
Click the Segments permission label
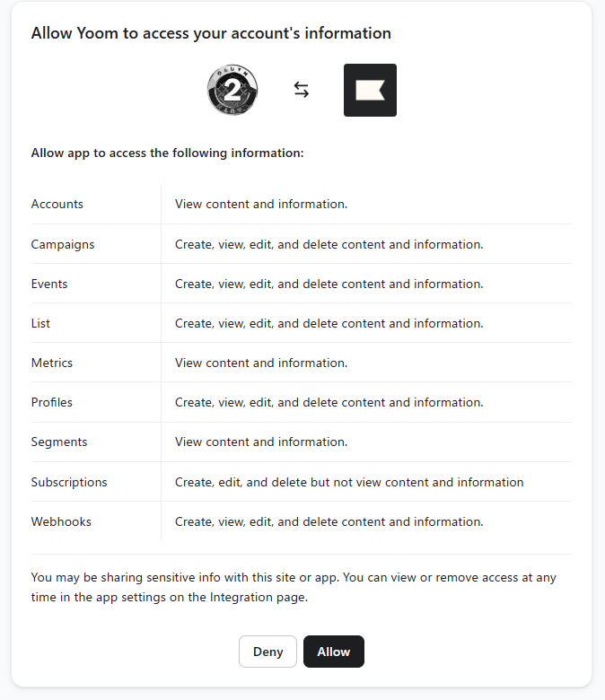pos(59,442)
